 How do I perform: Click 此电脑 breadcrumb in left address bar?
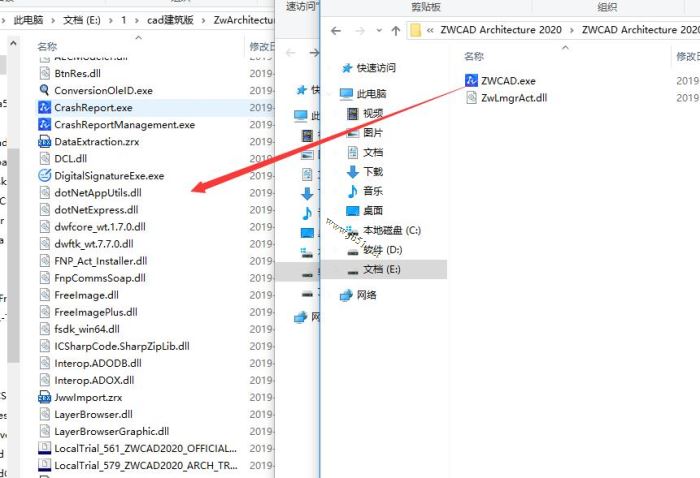pyautogui.click(x=28, y=20)
